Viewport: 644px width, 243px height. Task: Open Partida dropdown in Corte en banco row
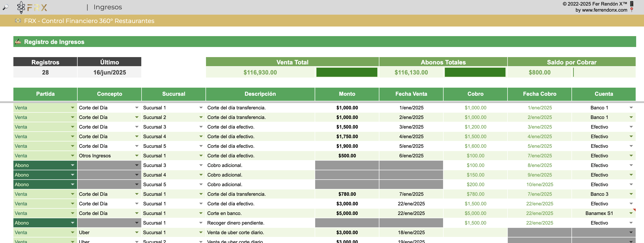click(x=73, y=213)
